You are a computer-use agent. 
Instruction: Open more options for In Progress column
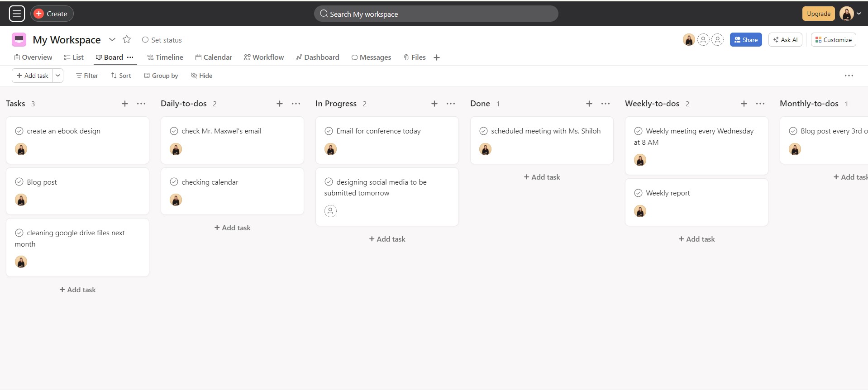(451, 104)
